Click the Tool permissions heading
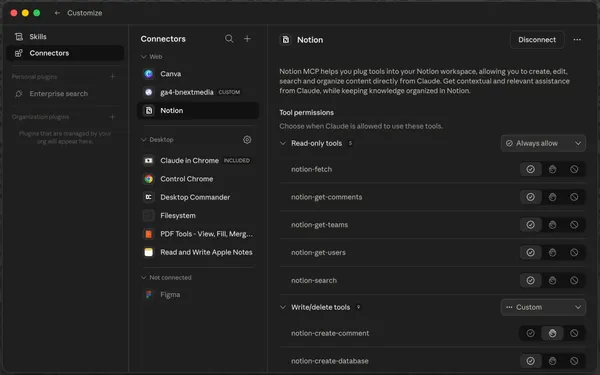The width and height of the screenshot is (600, 375). [x=307, y=112]
